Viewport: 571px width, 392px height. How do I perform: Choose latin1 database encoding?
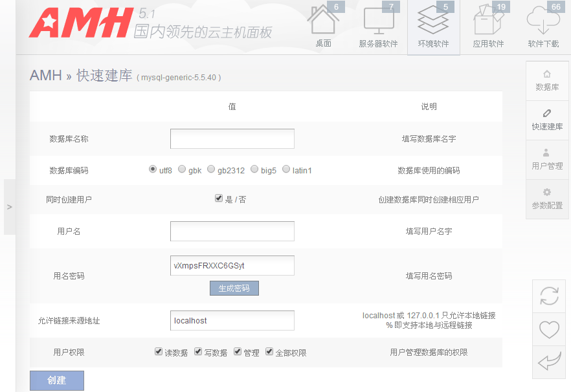point(286,169)
